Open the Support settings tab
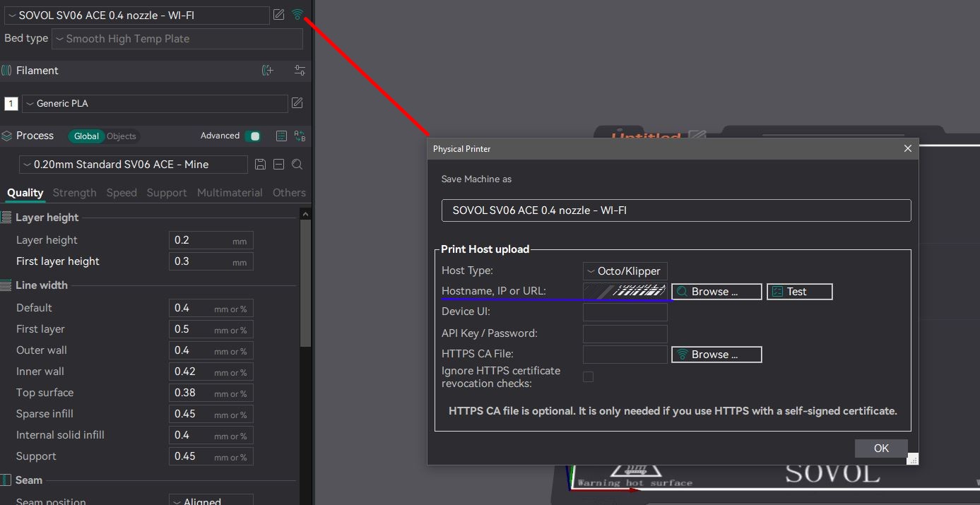The width and height of the screenshot is (980, 505). point(167,193)
